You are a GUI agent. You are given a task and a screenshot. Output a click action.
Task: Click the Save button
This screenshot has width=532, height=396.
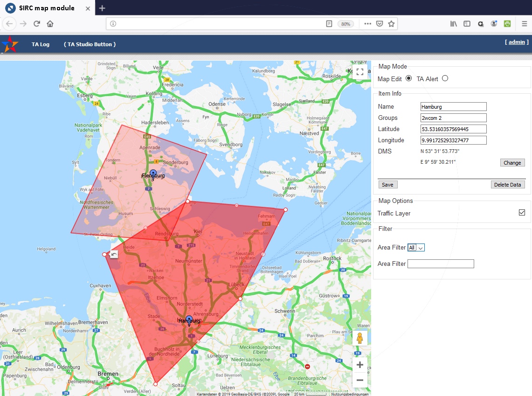(387, 184)
